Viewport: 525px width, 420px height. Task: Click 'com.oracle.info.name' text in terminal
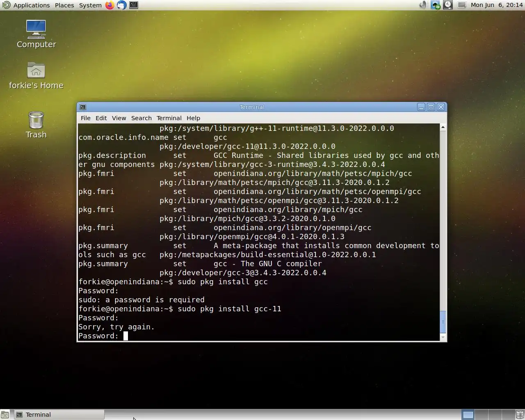(123, 137)
